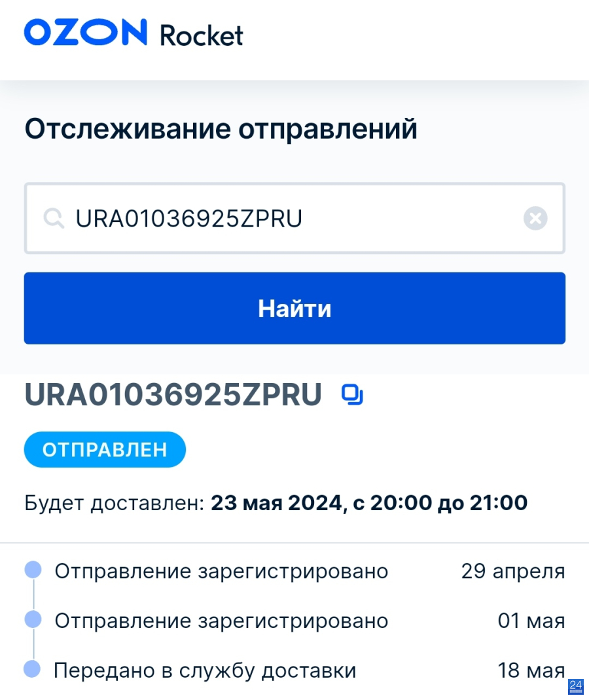This screenshot has width=589, height=700.
Task: Click the Отслеживание отправлений heading
Action: click(221, 129)
